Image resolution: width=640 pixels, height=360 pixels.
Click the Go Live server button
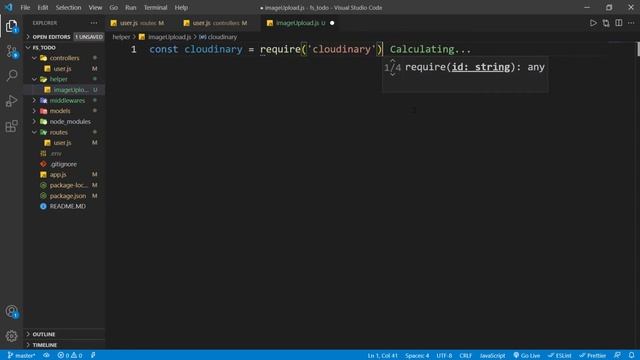click(527, 356)
